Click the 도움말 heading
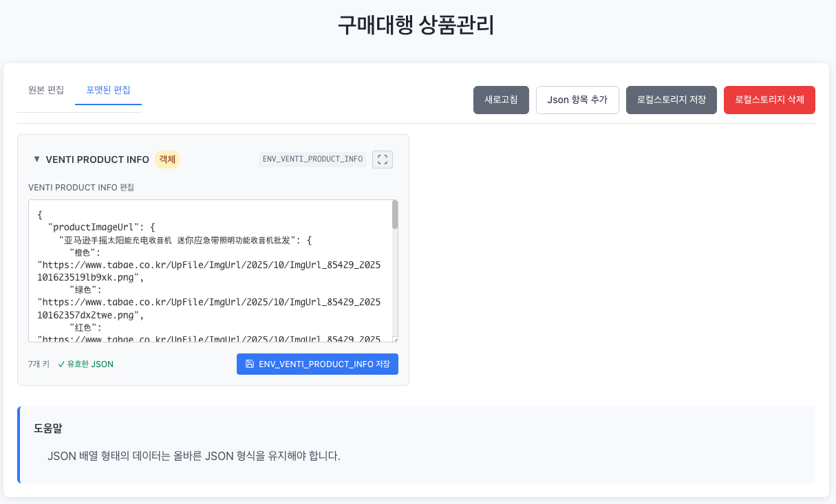 (x=48, y=428)
